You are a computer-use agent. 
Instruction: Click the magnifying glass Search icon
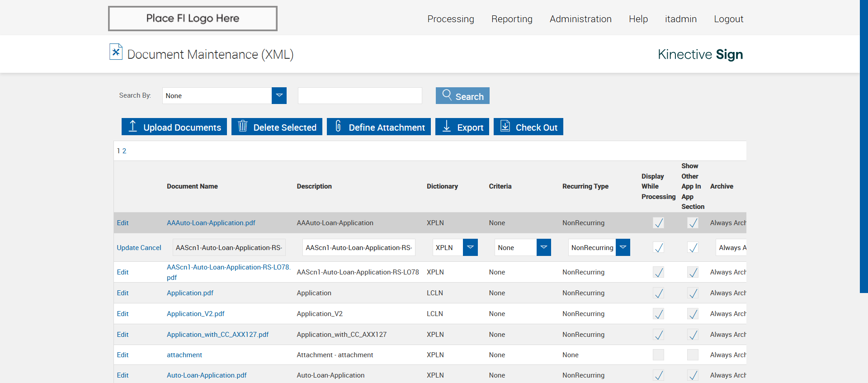coord(447,95)
